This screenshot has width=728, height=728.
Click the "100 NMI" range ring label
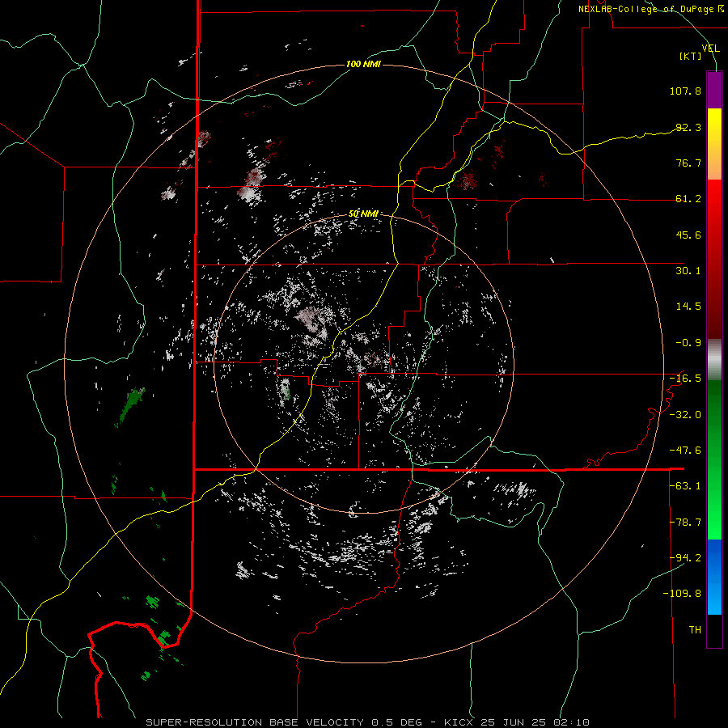pyautogui.click(x=363, y=64)
